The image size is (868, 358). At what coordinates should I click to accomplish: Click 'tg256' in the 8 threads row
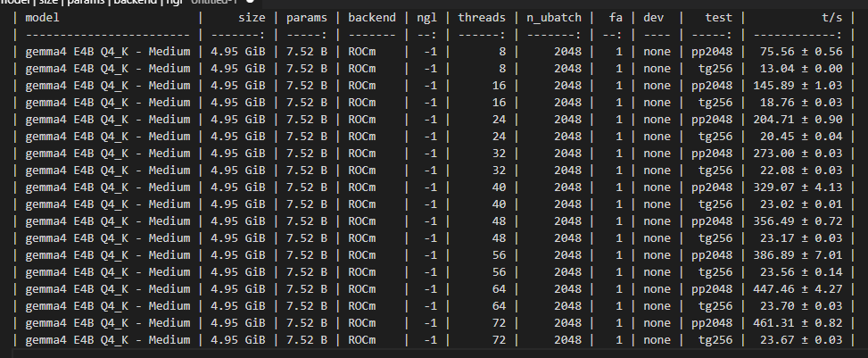click(x=715, y=69)
